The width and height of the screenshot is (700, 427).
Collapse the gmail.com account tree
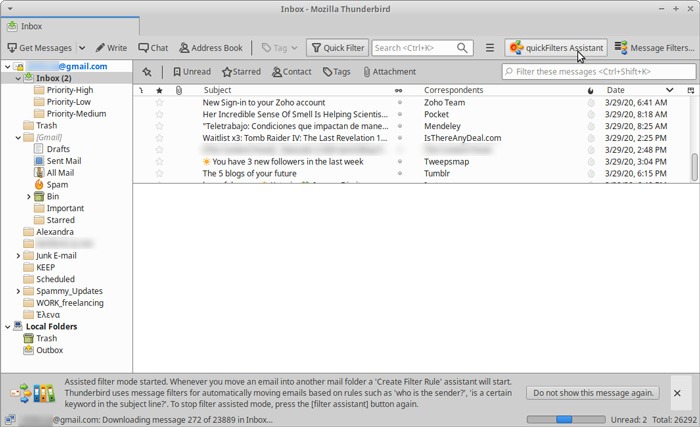[8, 67]
